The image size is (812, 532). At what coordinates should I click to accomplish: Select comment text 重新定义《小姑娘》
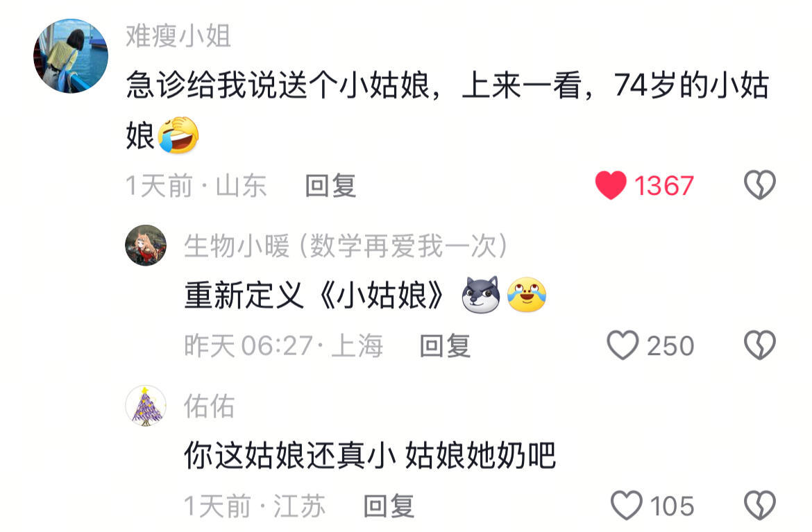pos(314,295)
